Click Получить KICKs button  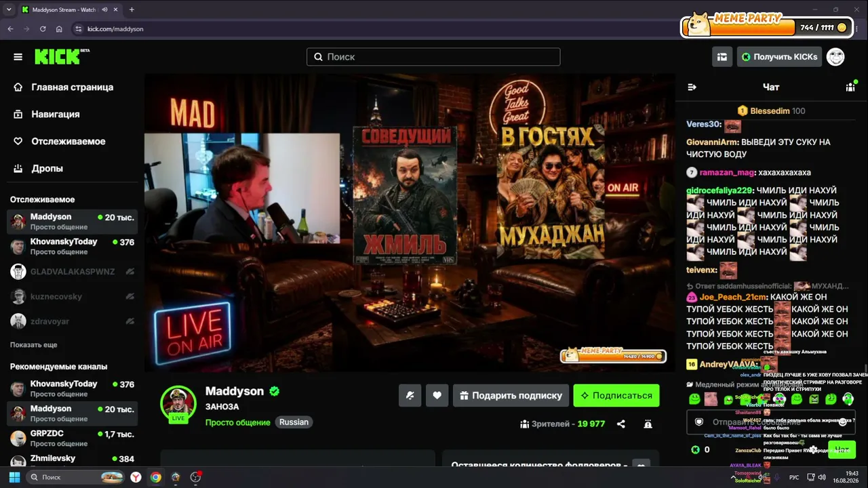click(x=779, y=57)
